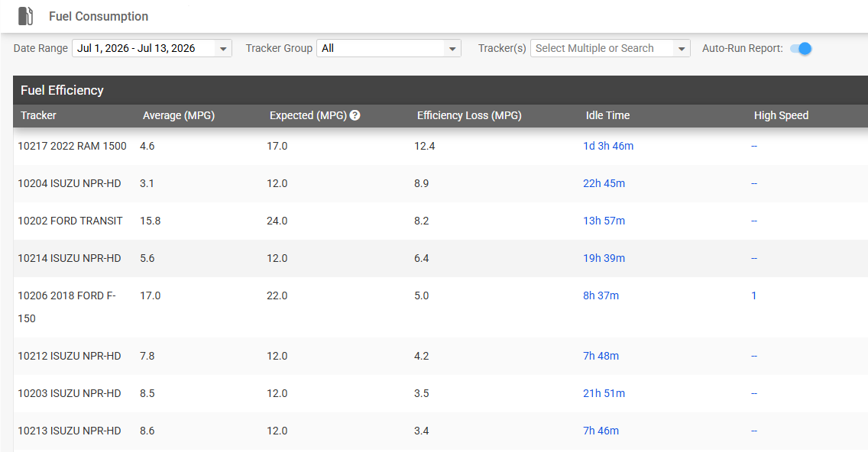
Task: Sort by the High Speed column header
Action: tap(781, 115)
